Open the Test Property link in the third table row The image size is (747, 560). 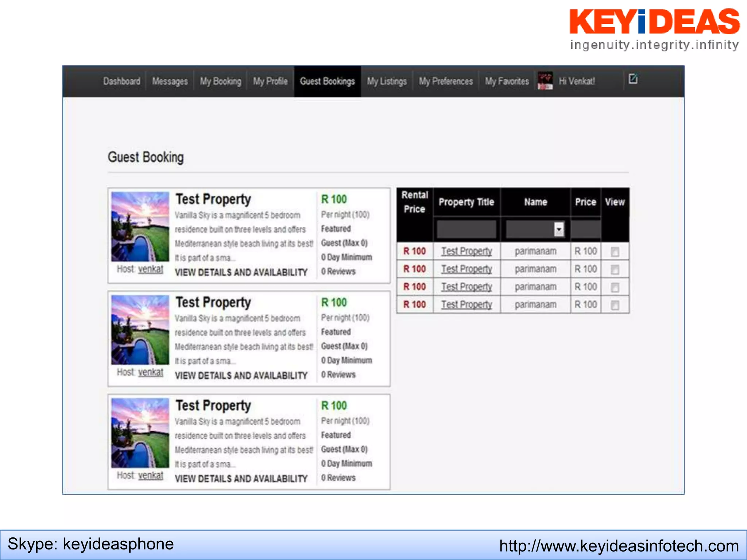coord(467,287)
